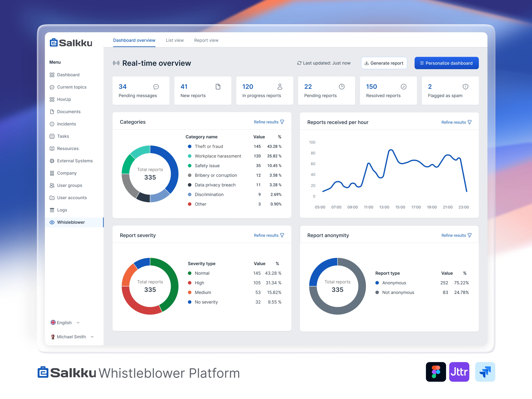This screenshot has height=399, width=532.
Task: Switch to the List view tab
Action: tap(175, 40)
